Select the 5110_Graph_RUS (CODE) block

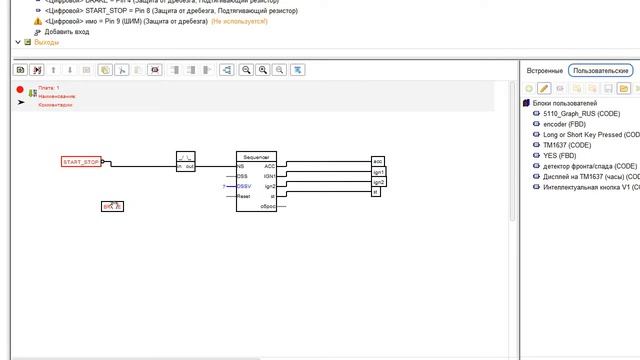(x=581, y=114)
